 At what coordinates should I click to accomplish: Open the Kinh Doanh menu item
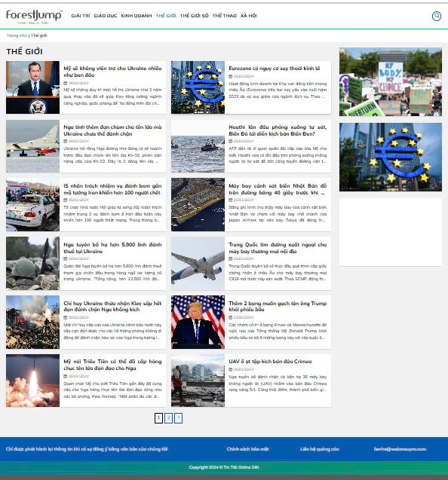137,16
